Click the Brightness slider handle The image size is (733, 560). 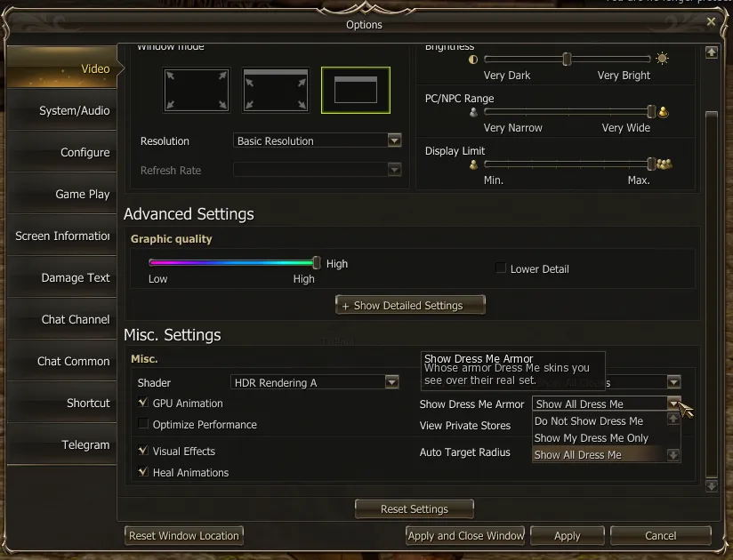[567, 59]
